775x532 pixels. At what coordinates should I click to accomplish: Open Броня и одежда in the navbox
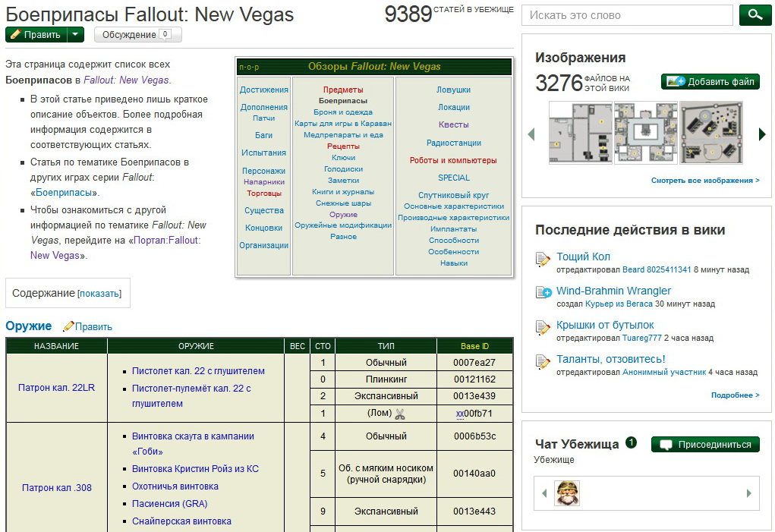coord(343,112)
